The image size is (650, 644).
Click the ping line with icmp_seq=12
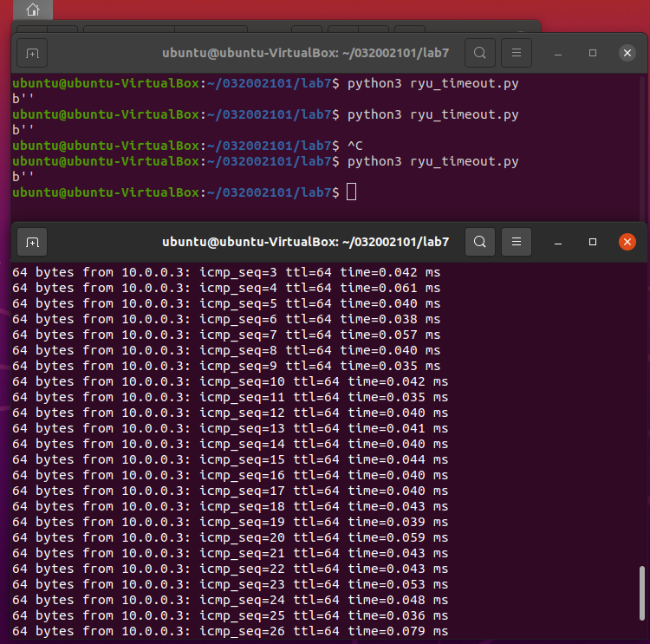(230, 413)
